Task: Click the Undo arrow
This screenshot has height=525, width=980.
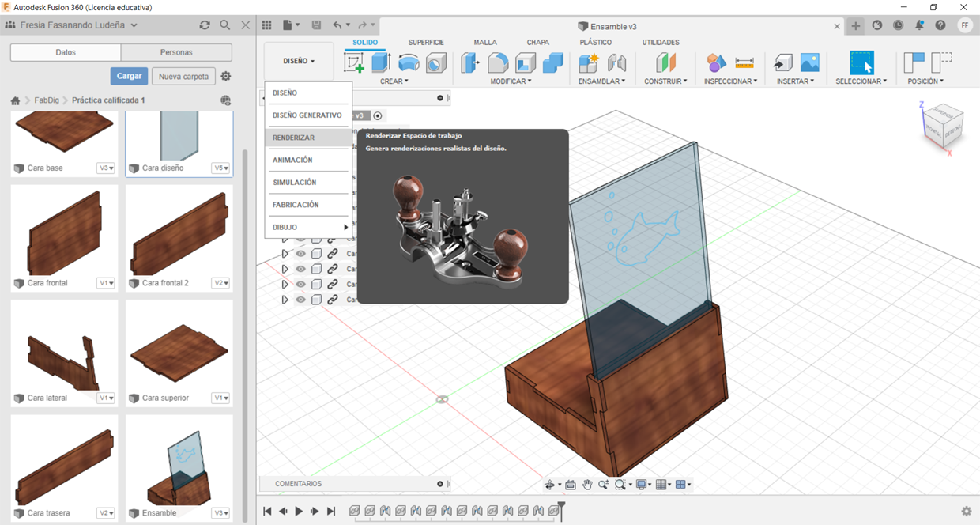Action: point(337,25)
